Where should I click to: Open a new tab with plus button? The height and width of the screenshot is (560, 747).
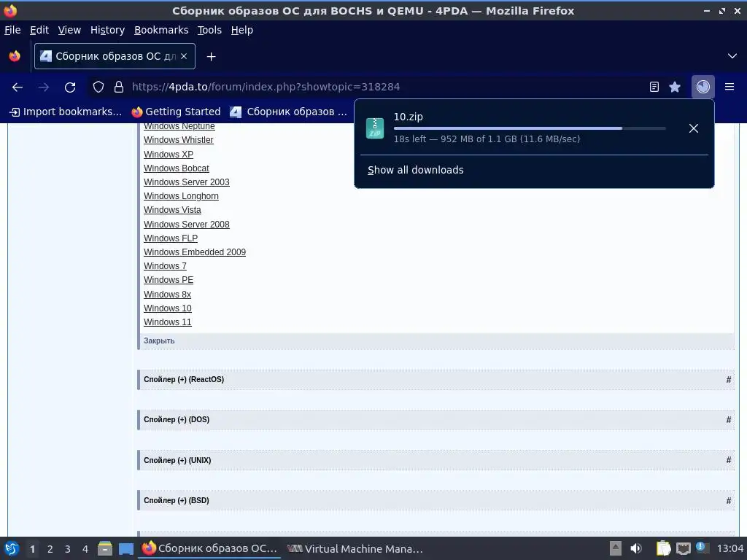[211, 57]
